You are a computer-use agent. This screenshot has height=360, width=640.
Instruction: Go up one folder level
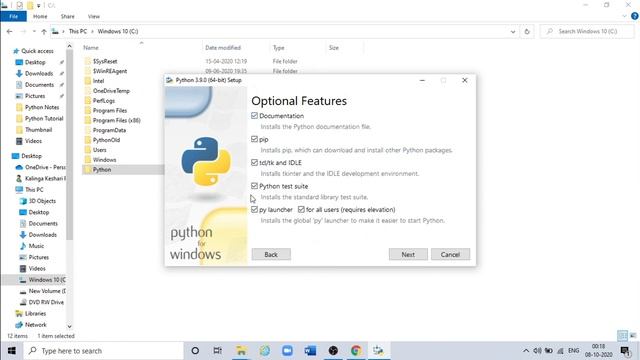click(x=44, y=31)
